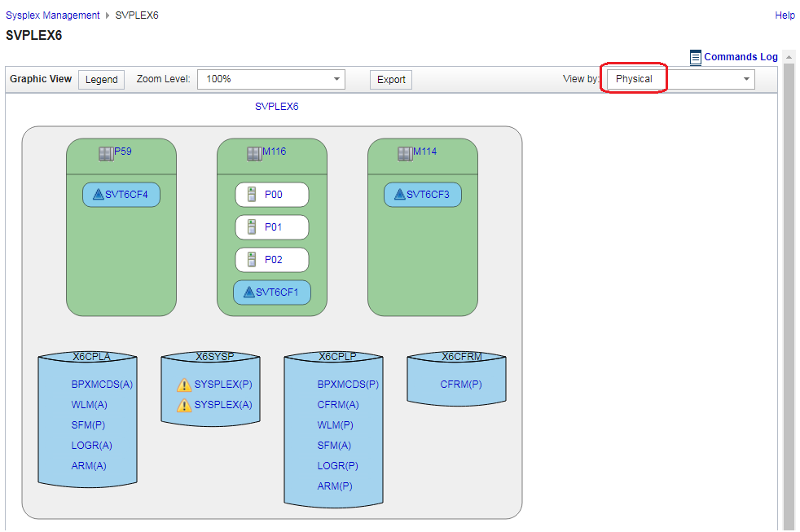The image size is (800, 532).
Task: Click the M116 server icon
Action: click(x=254, y=153)
